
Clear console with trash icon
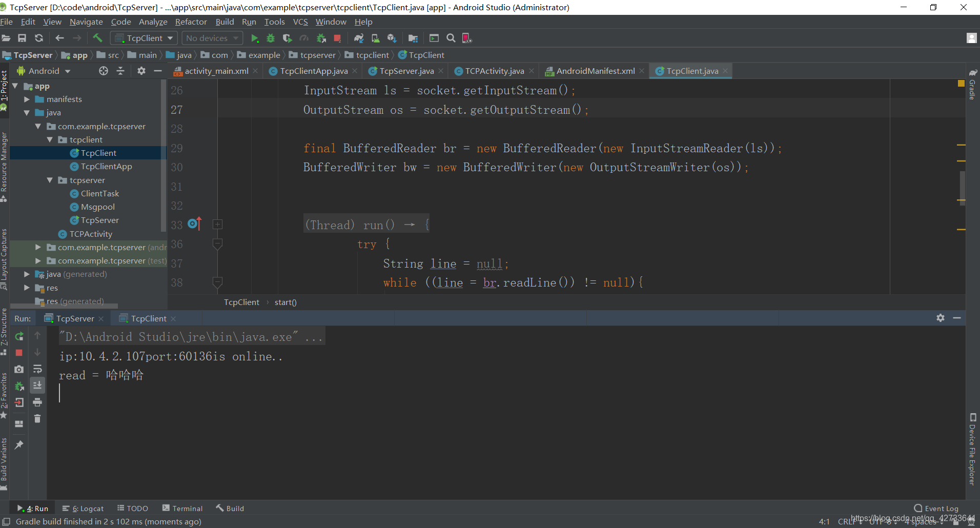[x=37, y=418]
